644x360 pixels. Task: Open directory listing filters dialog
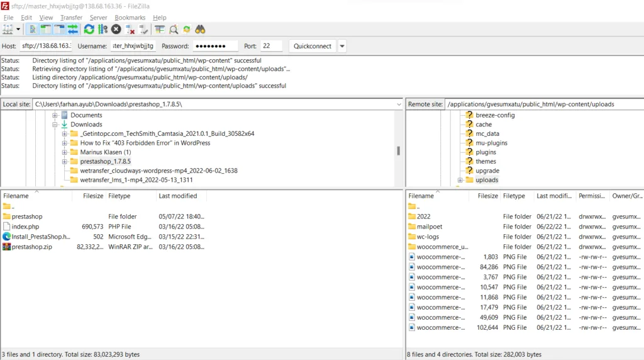[160, 29]
